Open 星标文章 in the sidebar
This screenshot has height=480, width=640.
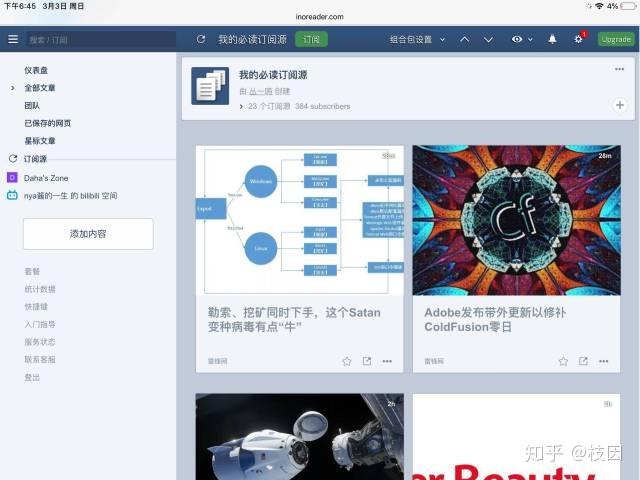(x=40, y=141)
